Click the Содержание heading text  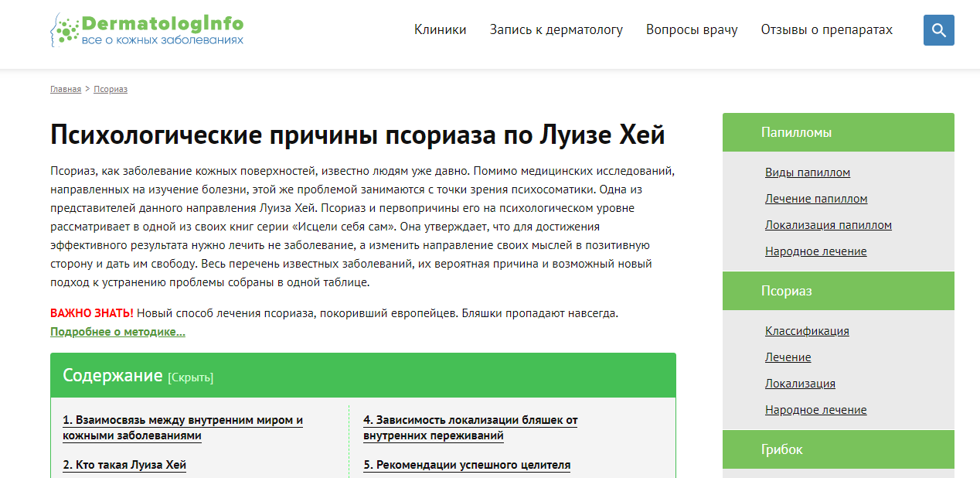pos(112,376)
